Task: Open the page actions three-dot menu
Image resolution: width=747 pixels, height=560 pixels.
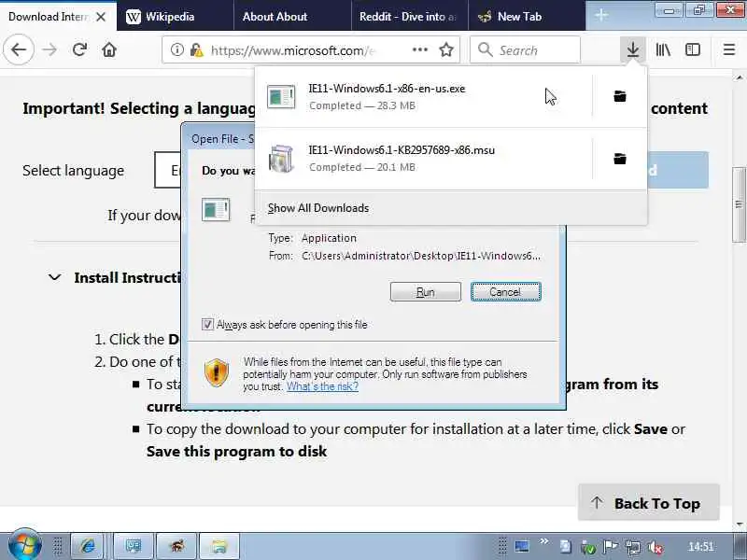Action: click(x=419, y=49)
